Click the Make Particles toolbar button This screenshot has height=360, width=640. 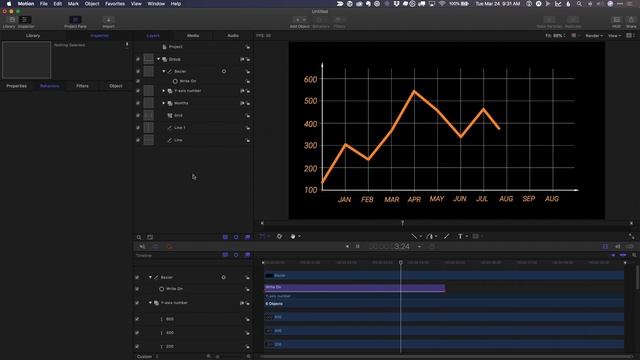549,20
